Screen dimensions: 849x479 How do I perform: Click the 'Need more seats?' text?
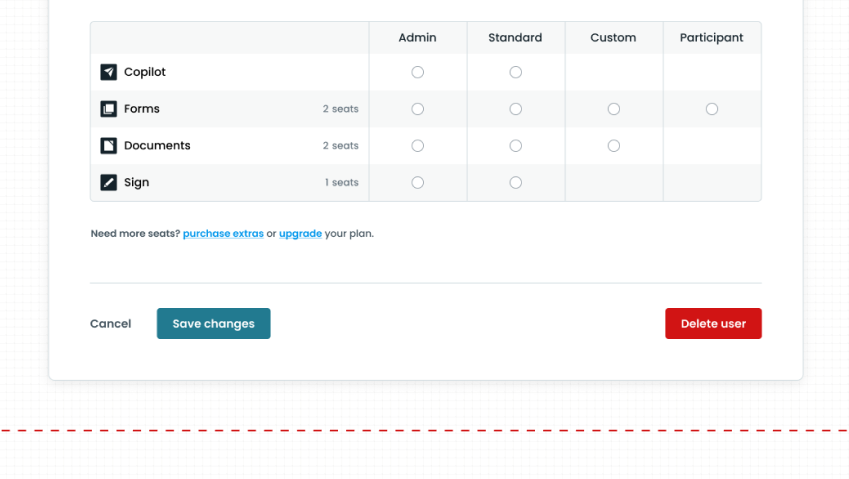135,233
